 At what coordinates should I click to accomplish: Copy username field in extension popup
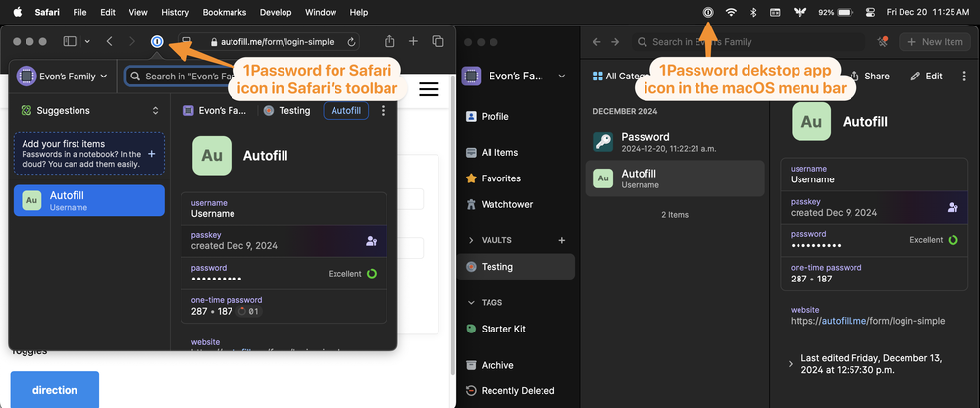click(284, 209)
